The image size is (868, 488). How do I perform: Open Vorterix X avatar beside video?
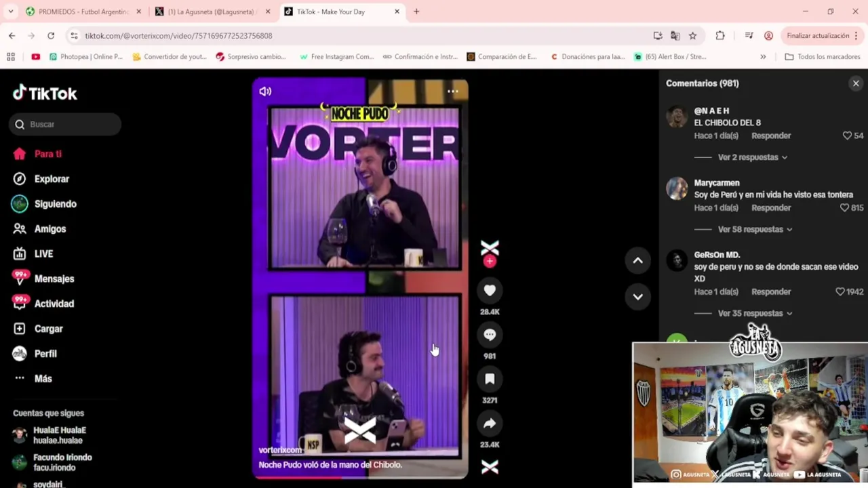tap(490, 248)
